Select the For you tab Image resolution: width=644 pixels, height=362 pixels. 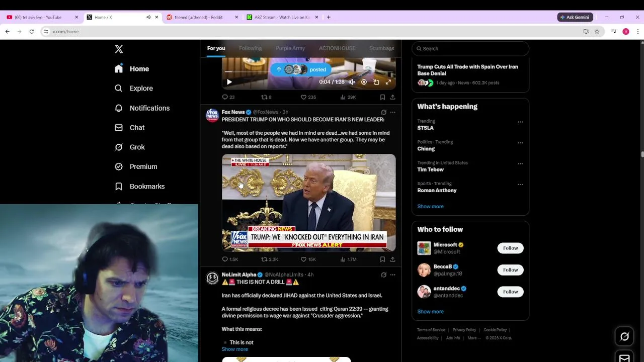[216, 48]
